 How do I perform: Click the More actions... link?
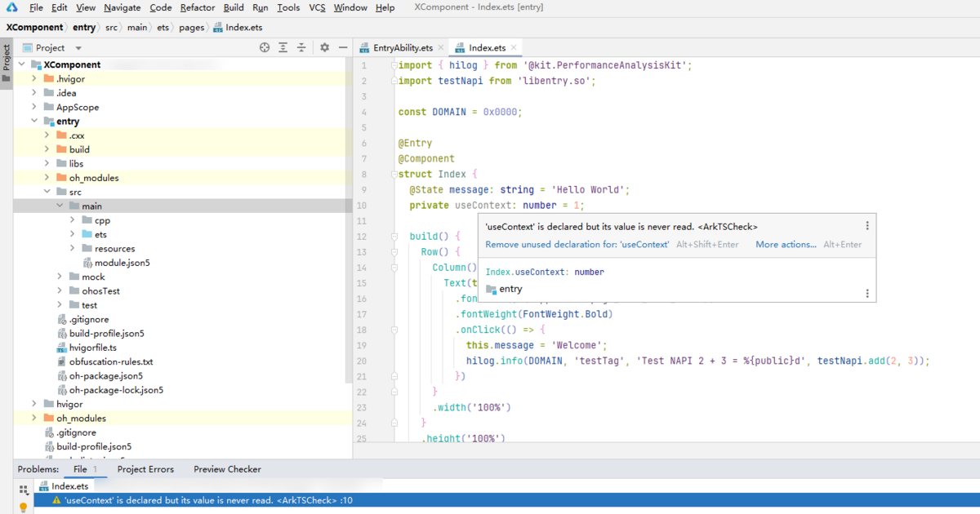click(x=786, y=244)
